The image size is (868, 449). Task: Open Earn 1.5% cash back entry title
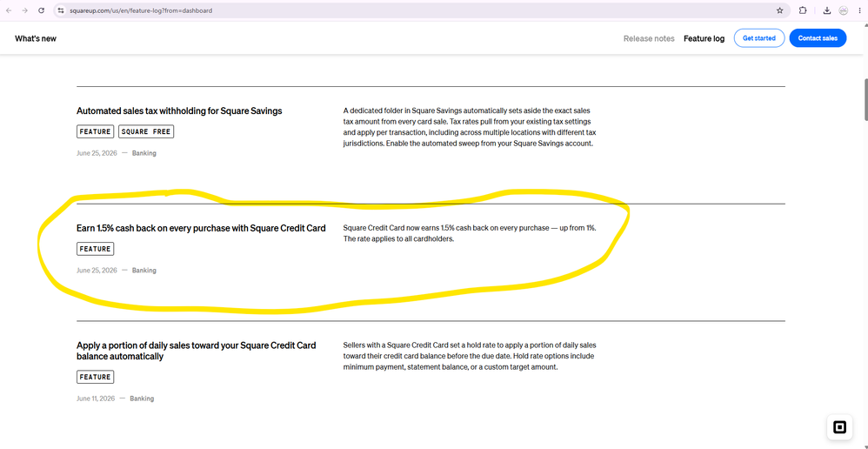pyautogui.click(x=201, y=228)
